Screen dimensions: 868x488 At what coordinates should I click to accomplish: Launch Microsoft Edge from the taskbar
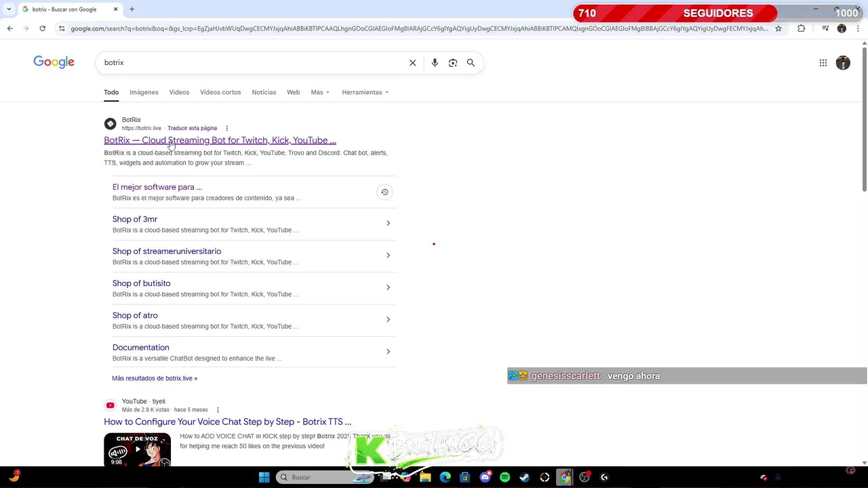point(445,477)
